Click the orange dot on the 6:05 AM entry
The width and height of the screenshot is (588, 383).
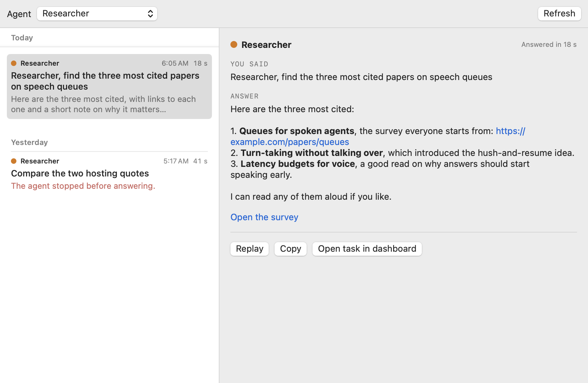pyautogui.click(x=14, y=63)
